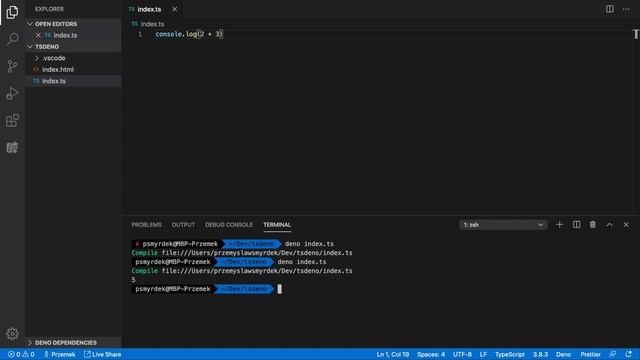
Task: Select index.ts entry in Open Editors
Action: click(x=73, y=35)
